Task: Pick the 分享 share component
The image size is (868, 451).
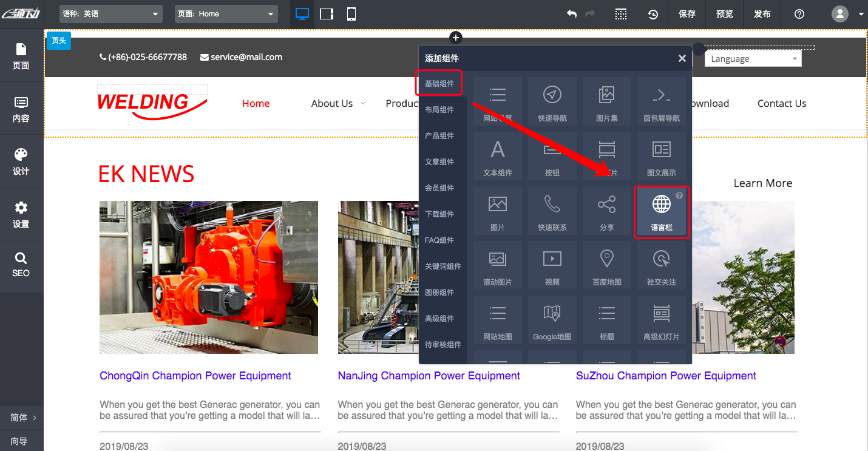Action: [x=606, y=211]
